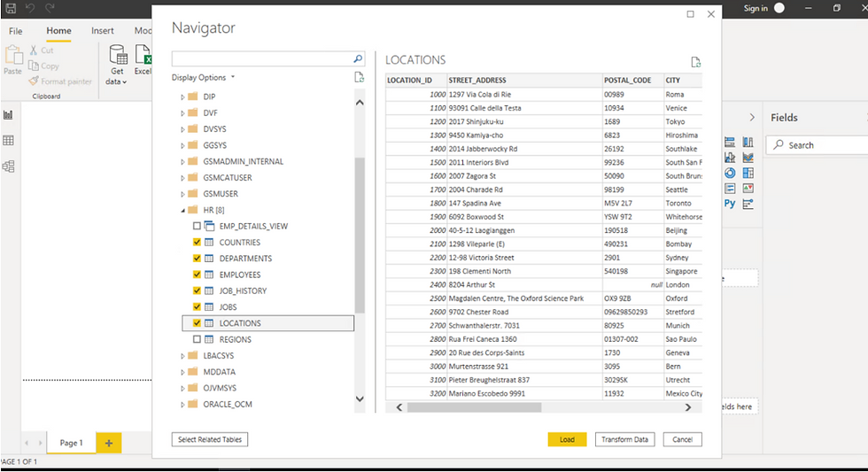Open the File menu tab
Image resolution: width=868 pixels, height=472 pixels.
tap(16, 31)
